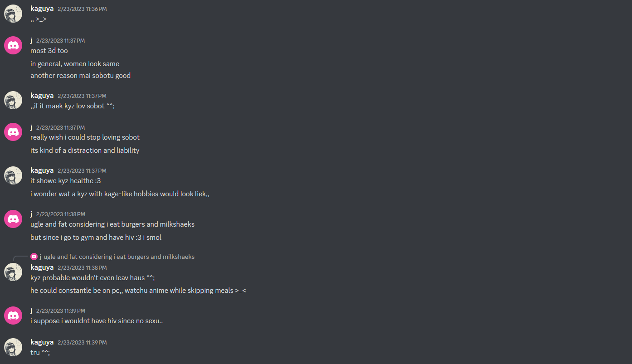The image size is (632, 364).
Task: Open j's Discord avatar beside "most 3d too"
Action: click(13, 45)
